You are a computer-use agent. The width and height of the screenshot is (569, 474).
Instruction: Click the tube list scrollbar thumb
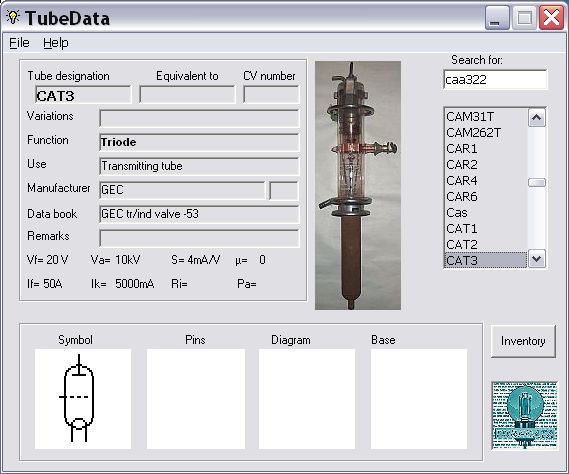pos(537,183)
